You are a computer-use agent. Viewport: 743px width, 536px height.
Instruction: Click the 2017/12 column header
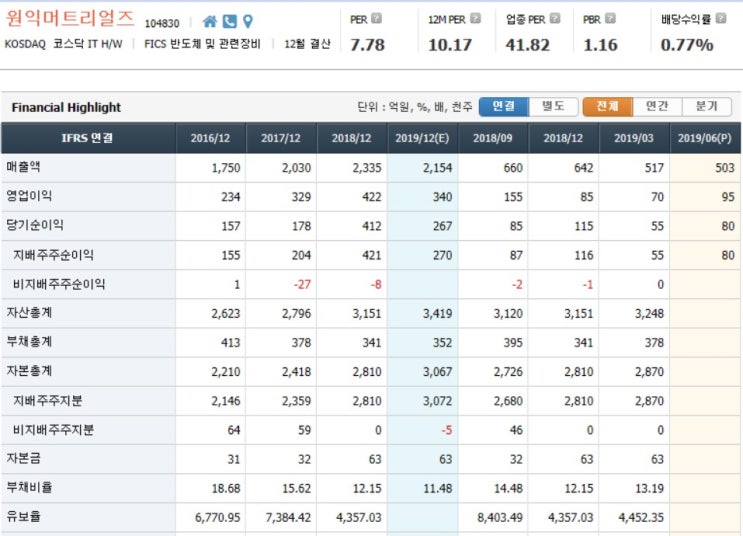click(281, 138)
